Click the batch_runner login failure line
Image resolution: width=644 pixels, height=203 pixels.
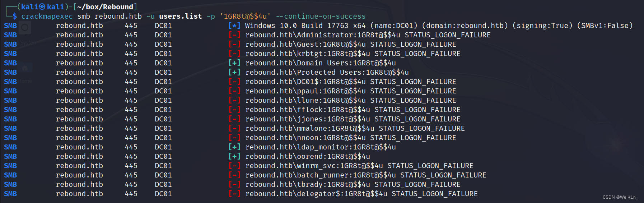(x=245, y=175)
